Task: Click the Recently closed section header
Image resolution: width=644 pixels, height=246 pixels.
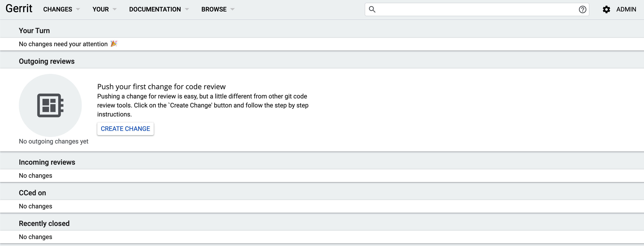Action: (x=44, y=223)
